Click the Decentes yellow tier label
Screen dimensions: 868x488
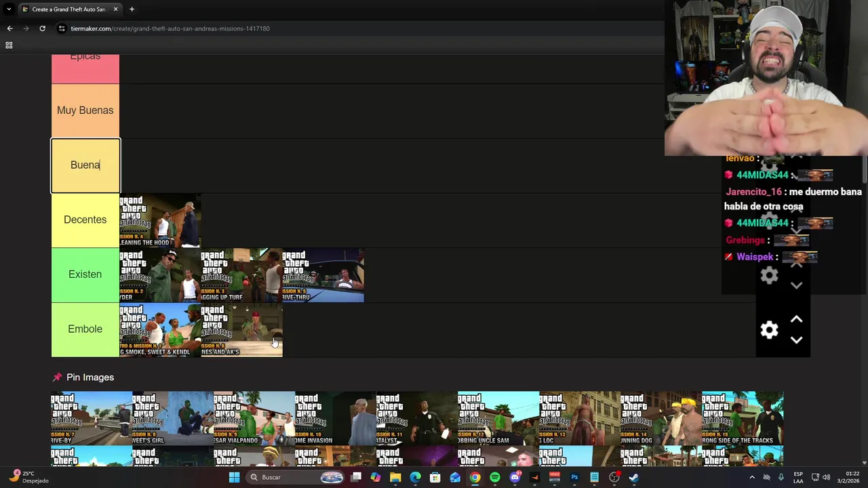tap(85, 220)
